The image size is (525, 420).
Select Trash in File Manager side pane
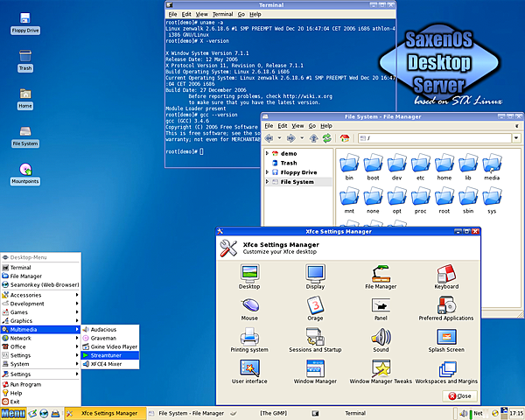point(289,163)
